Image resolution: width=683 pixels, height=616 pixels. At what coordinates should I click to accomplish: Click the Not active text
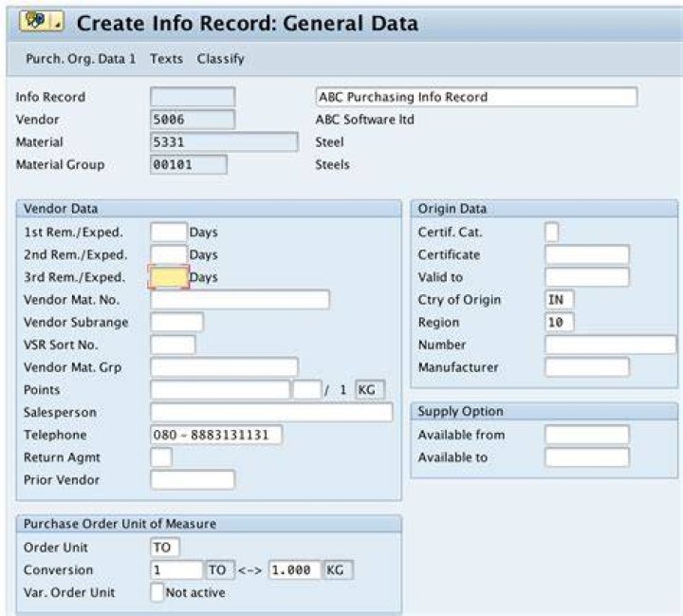[195, 593]
